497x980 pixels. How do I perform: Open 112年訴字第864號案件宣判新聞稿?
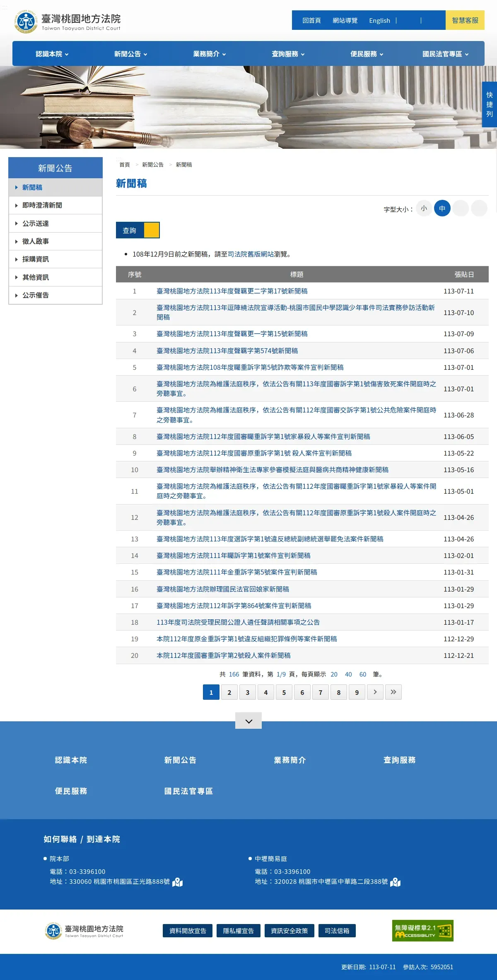(x=234, y=606)
